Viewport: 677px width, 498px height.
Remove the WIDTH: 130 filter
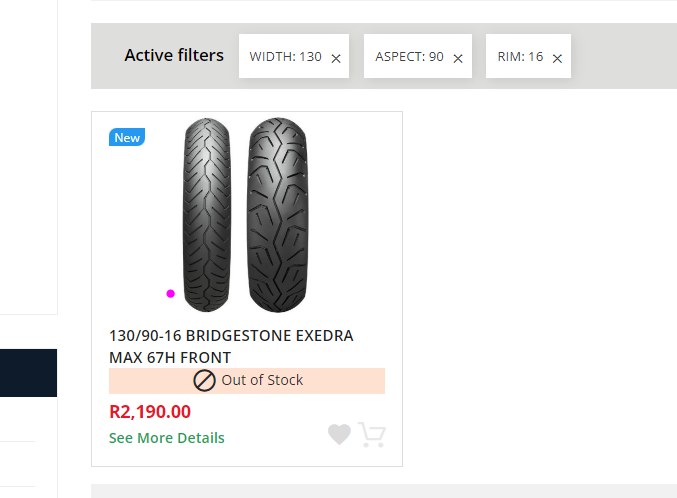click(x=336, y=59)
